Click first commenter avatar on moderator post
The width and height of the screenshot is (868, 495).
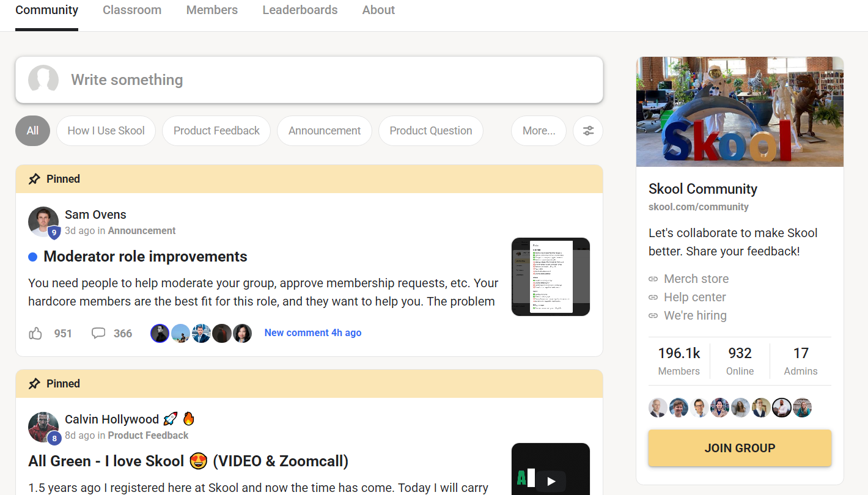point(160,333)
